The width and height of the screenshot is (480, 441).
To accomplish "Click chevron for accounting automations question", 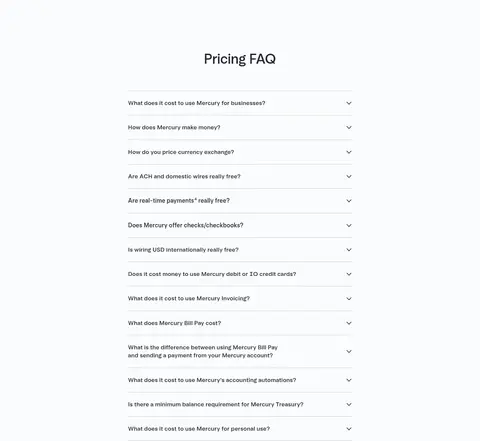I will tap(349, 380).
